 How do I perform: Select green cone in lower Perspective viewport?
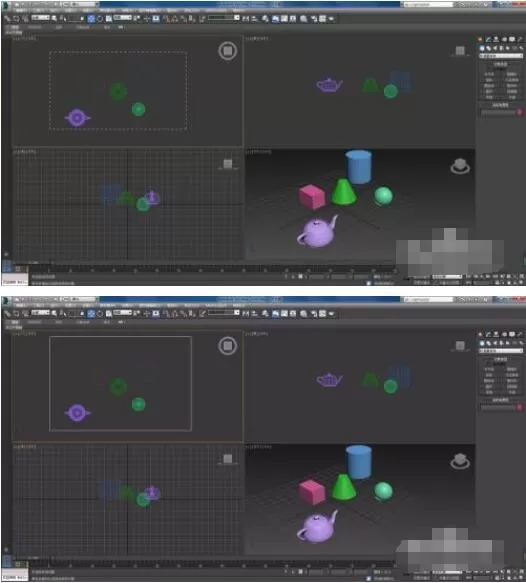(344, 488)
